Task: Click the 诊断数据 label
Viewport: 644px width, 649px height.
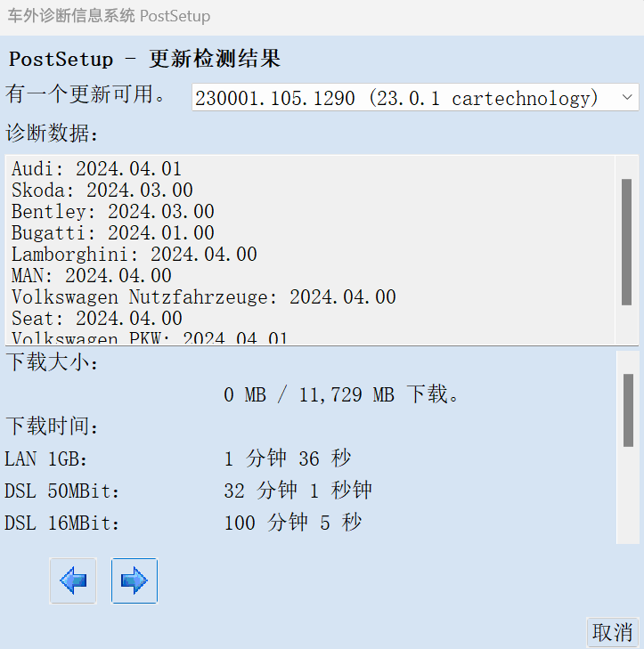Action: [52, 134]
